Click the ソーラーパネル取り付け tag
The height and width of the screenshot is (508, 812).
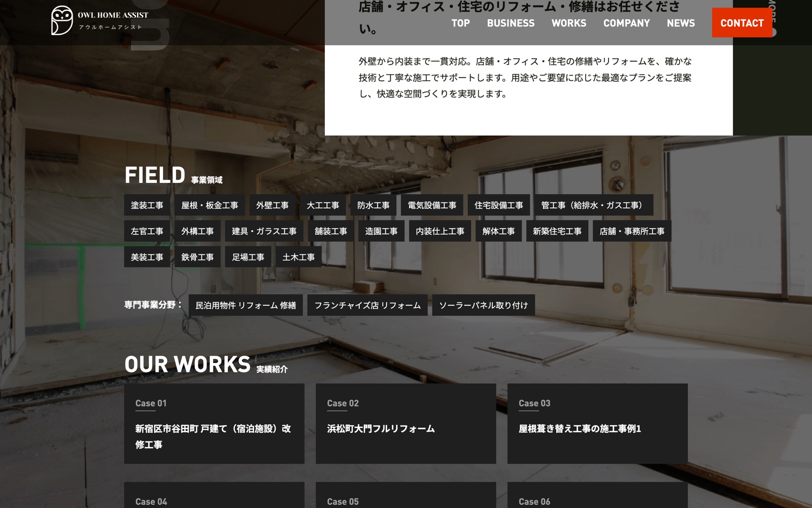point(484,305)
